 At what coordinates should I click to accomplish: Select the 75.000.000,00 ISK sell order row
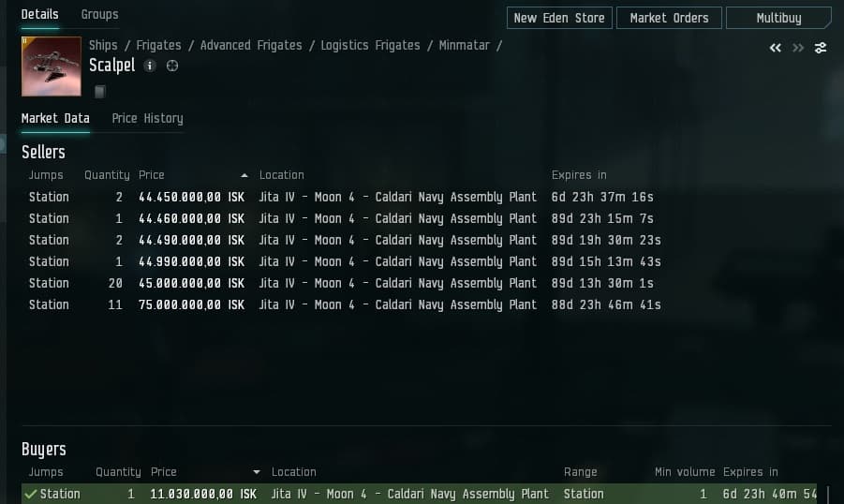point(191,304)
